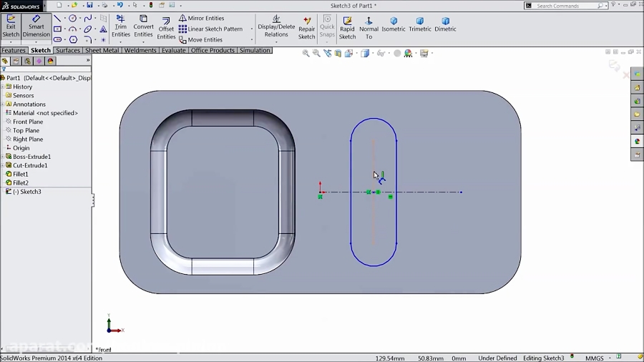Switch to the Simulation tab

pos(255,51)
